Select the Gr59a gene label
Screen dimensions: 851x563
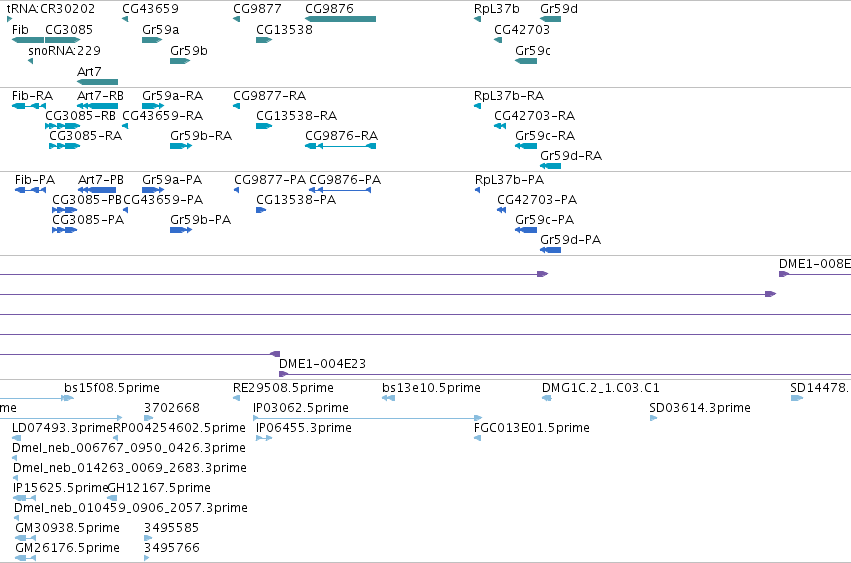click(161, 30)
